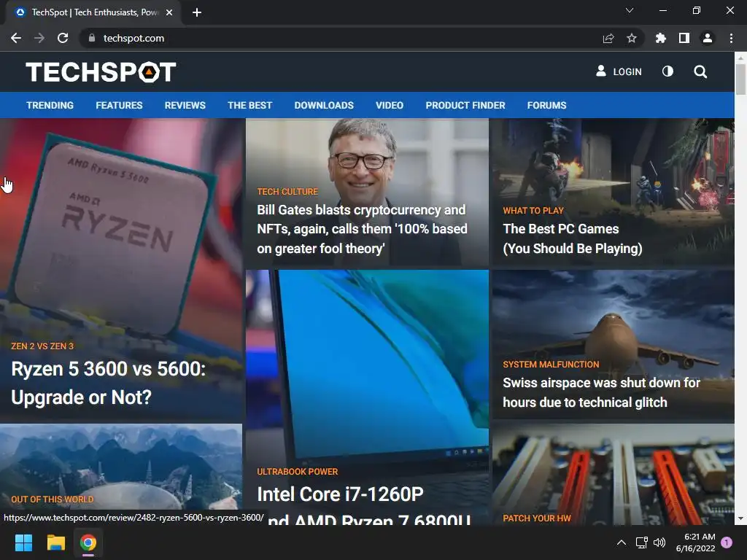747x560 pixels.
Task: Bookmark this page with the star icon
Action: coord(632,38)
